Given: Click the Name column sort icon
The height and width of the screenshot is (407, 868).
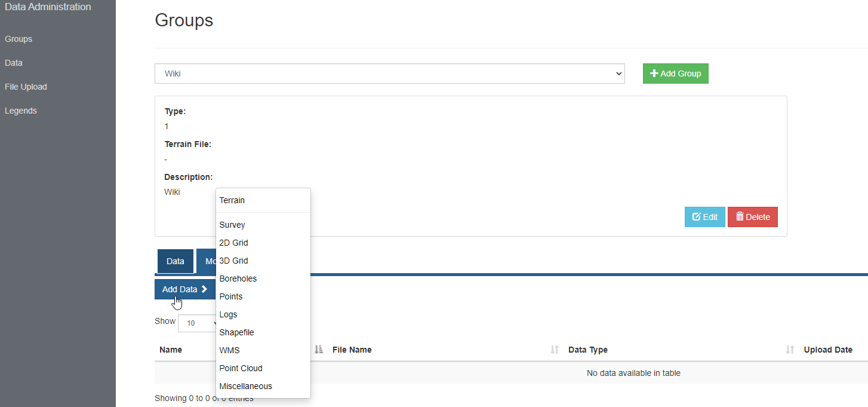Looking at the screenshot, I should tap(319, 350).
